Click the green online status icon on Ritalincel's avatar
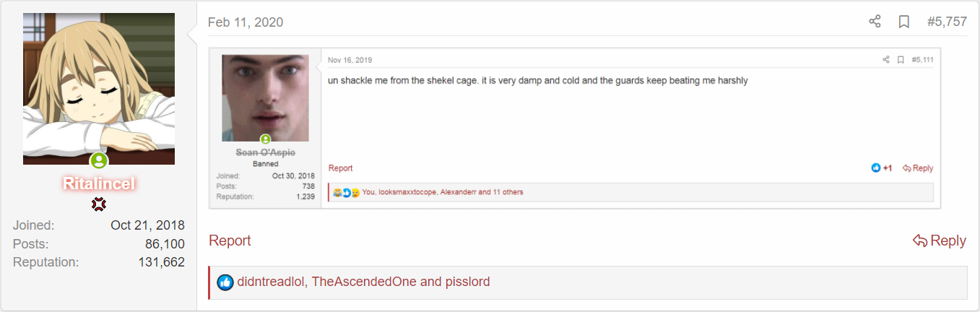 99,160
